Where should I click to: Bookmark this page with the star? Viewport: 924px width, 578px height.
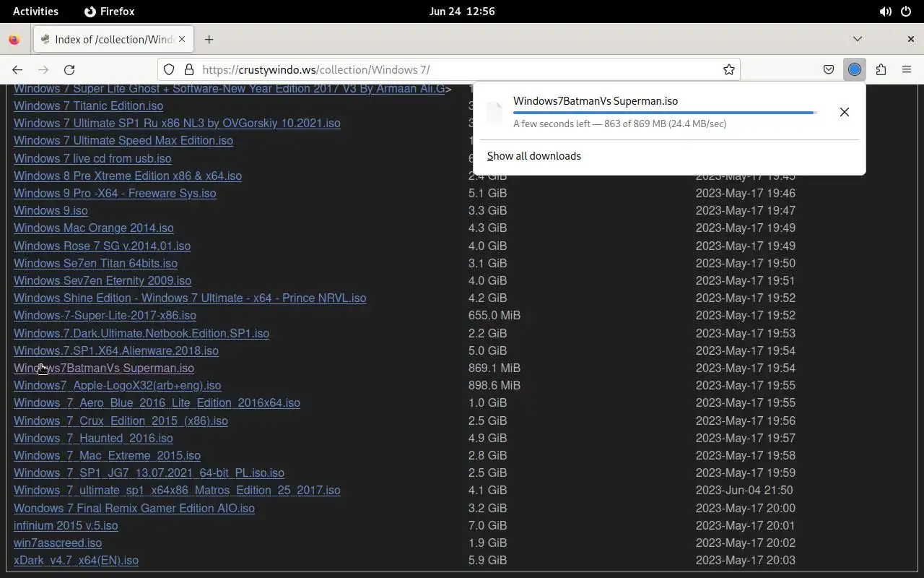pos(729,69)
